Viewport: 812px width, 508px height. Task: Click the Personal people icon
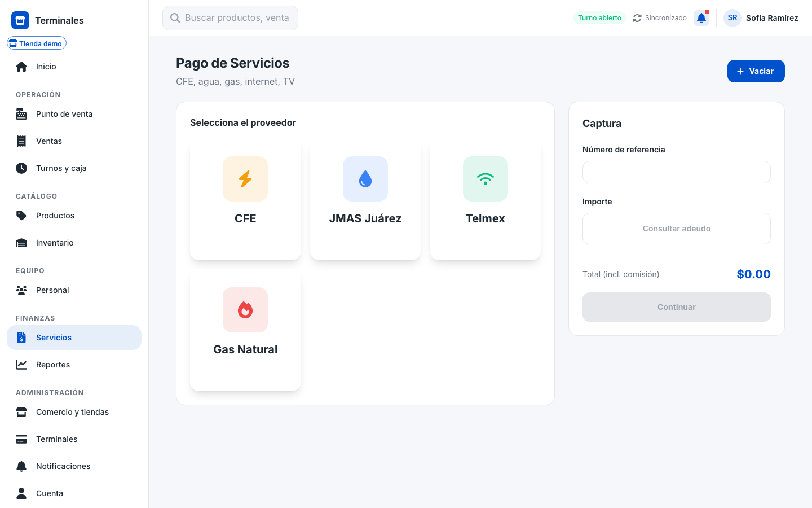click(x=21, y=290)
